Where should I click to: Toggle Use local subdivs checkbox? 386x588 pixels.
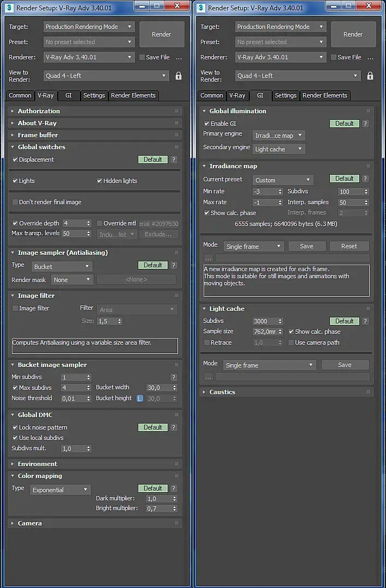15,438
